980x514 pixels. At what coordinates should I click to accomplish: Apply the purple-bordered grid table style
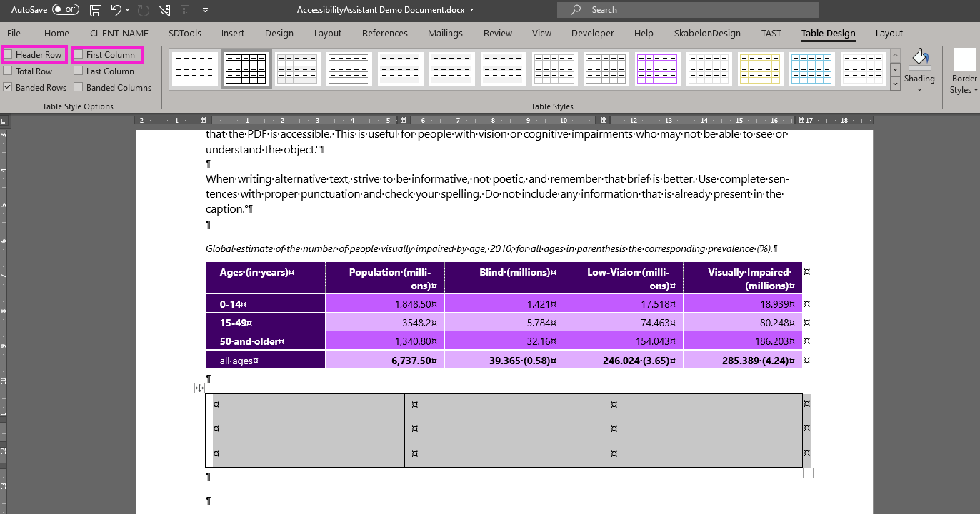(658, 69)
